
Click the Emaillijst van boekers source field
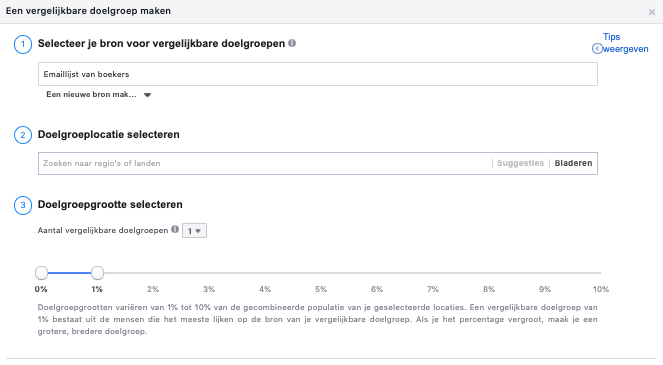click(x=318, y=74)
